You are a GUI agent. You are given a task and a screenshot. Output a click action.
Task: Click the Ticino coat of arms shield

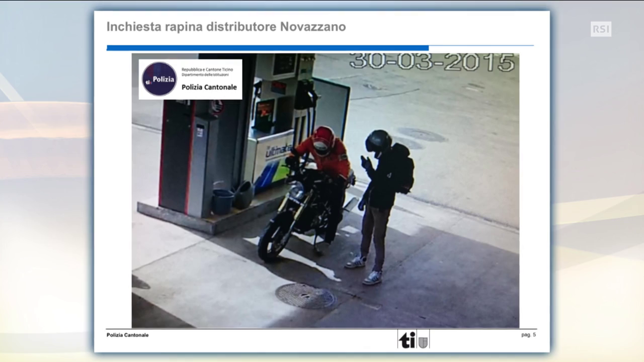tap(424, 340)
